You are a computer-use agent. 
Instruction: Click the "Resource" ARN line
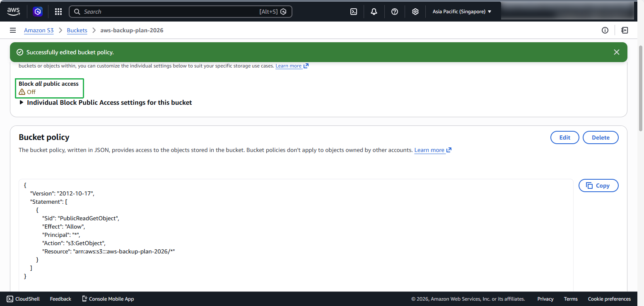coord(108,251)
